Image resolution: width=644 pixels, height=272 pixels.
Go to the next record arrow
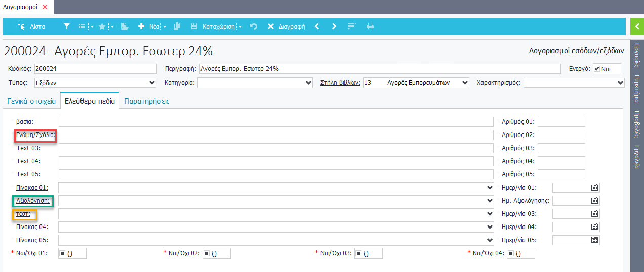(334, 26)
